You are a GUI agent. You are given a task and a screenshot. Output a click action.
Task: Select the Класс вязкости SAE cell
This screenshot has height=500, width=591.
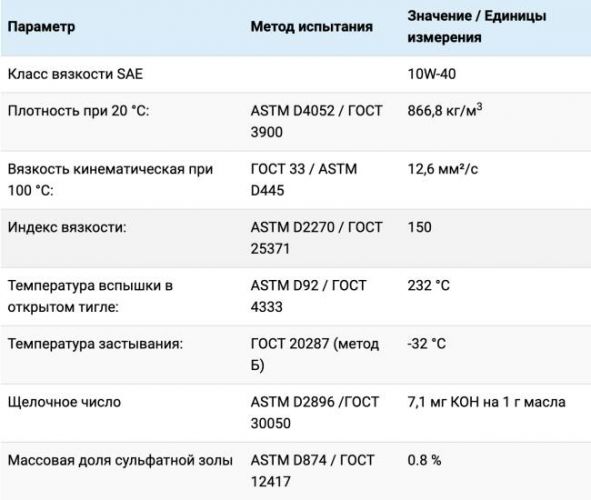coord(75,74)
